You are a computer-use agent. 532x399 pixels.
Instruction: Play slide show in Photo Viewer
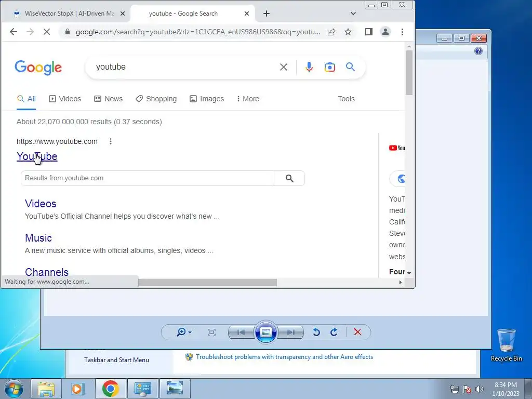click(265, 332)
